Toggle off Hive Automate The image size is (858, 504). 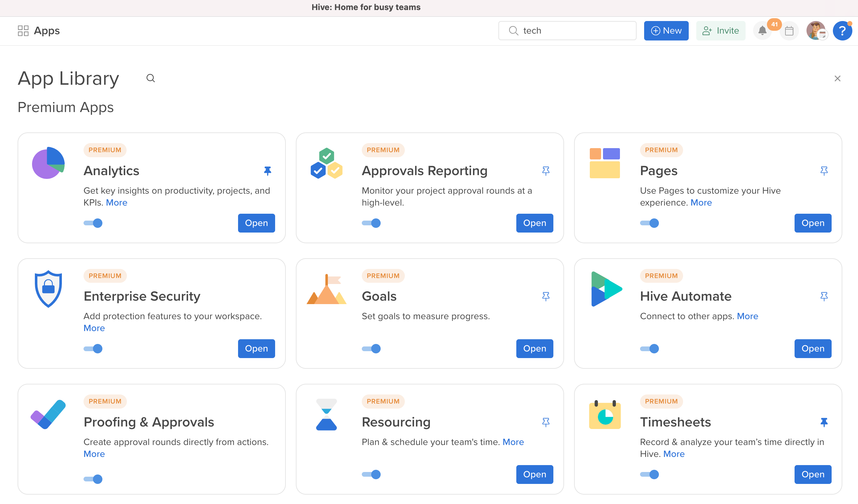point(650,349)
